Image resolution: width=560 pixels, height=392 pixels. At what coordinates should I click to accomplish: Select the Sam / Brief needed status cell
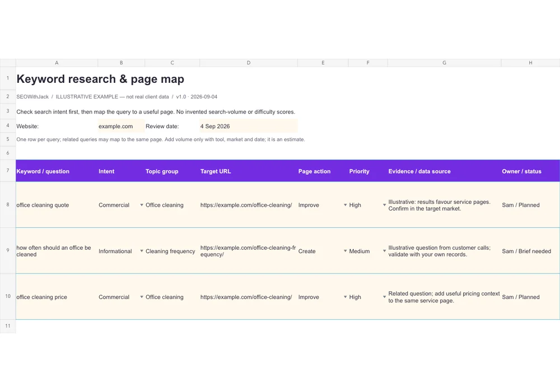point(530,251)
